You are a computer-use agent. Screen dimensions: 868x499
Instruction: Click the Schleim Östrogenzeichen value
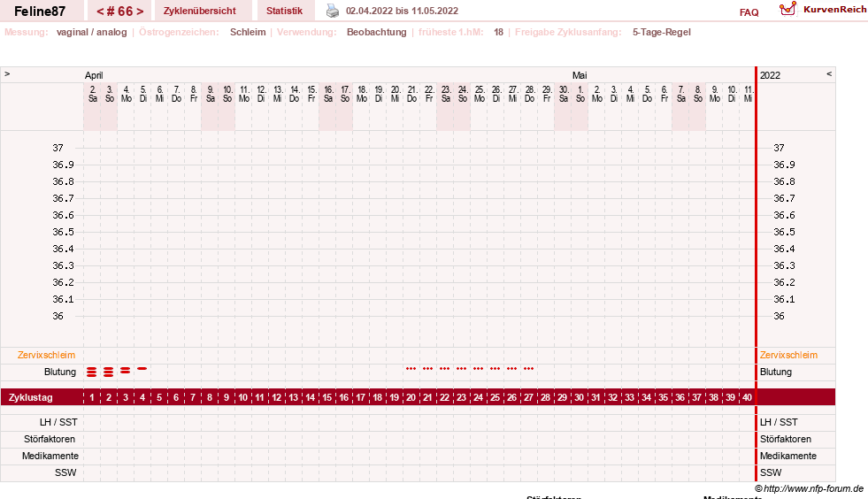tap(248, 32)
